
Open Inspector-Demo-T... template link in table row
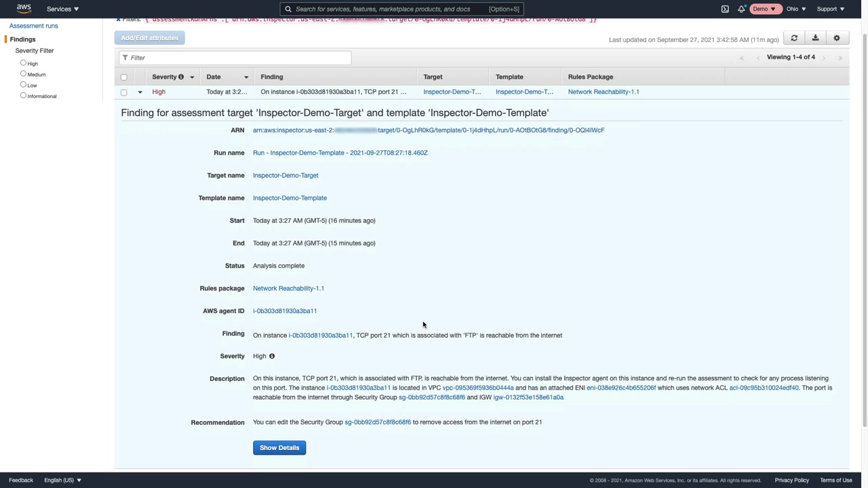(x=524, y=91)
